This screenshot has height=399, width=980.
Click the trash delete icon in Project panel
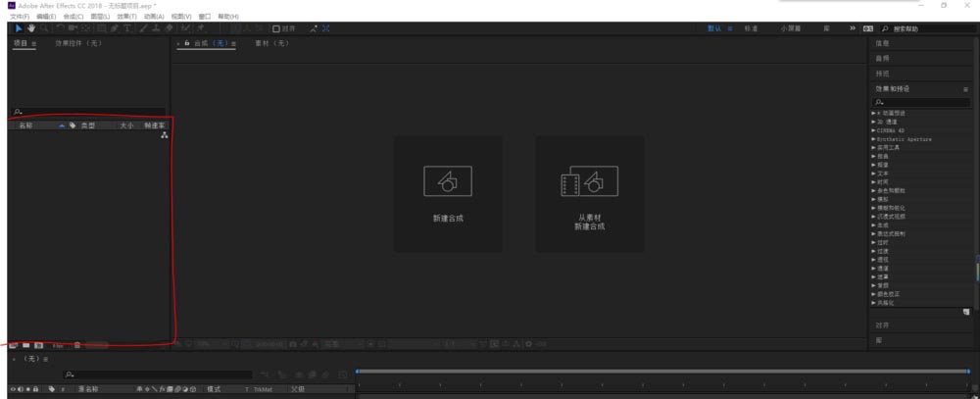click(x=77, y=345)
